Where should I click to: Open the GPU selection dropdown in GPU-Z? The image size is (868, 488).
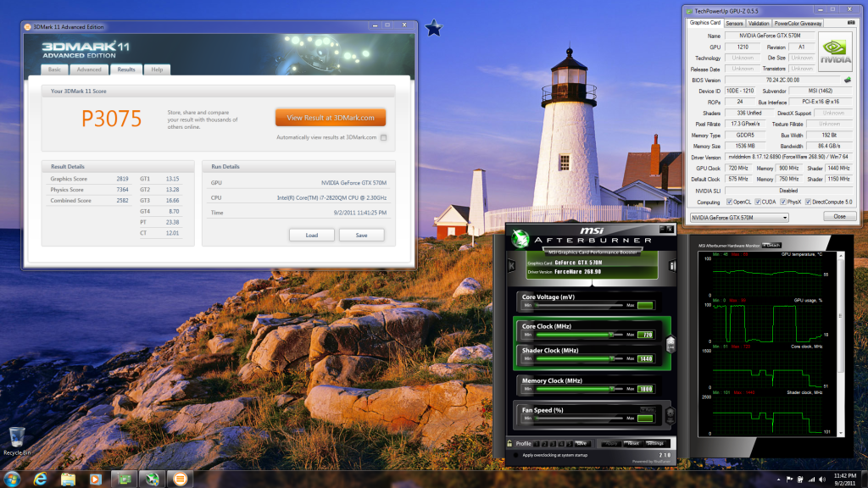[x=738, y=218]
